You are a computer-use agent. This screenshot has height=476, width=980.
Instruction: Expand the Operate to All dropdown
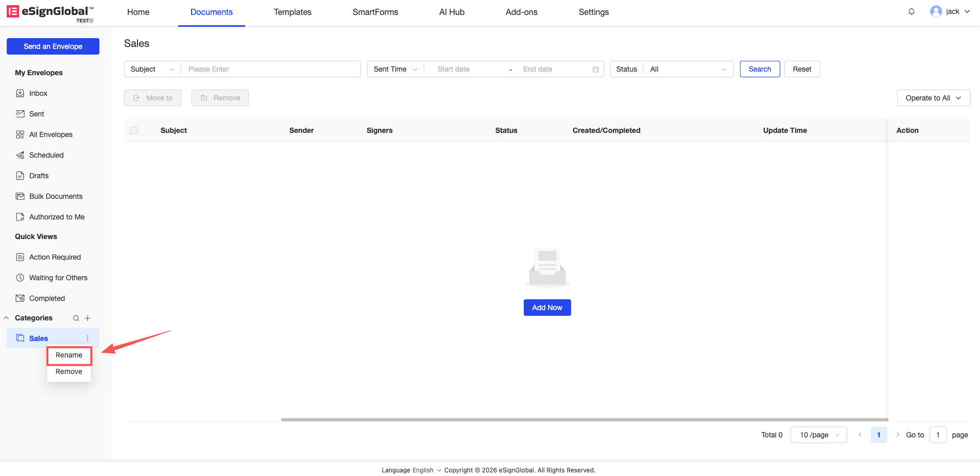click(x=933, y=98)
